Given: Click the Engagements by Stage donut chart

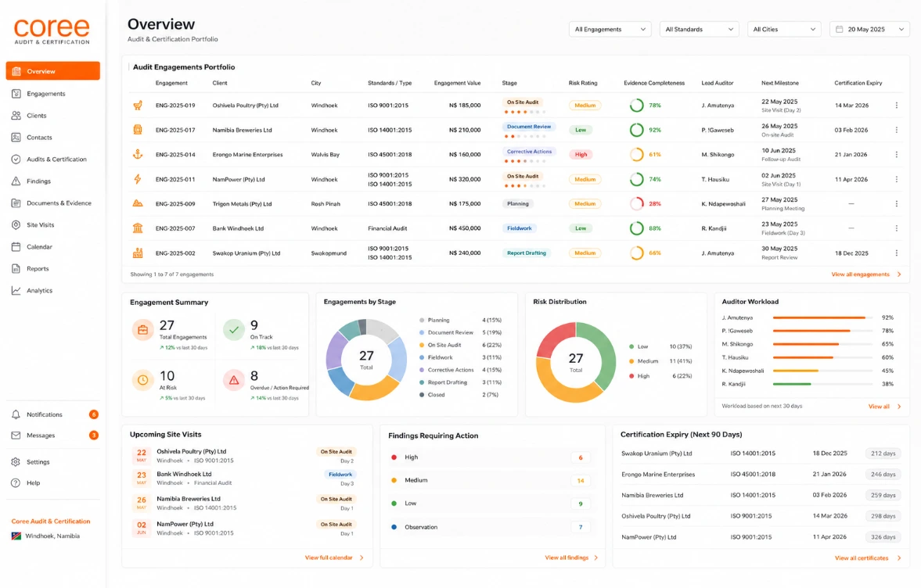Looking at the screenshot, I should [366, 359].
